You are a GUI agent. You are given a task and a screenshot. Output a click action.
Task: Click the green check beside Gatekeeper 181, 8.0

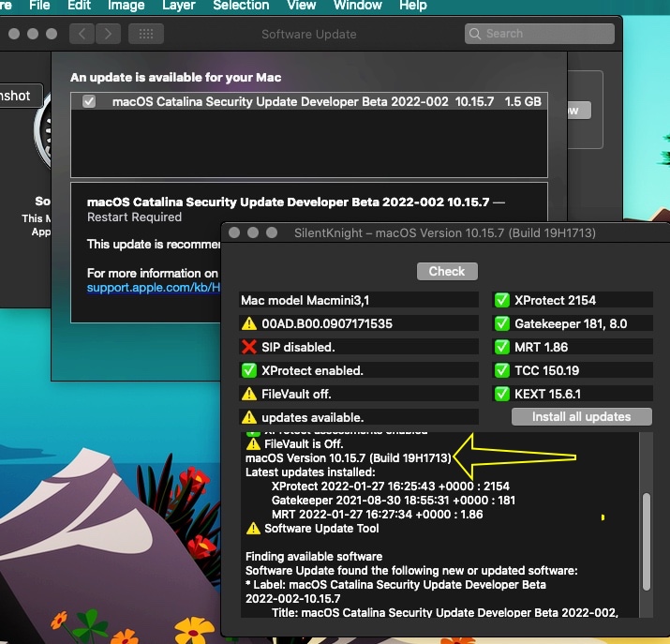pyautogui.click(x=501, y=323)
